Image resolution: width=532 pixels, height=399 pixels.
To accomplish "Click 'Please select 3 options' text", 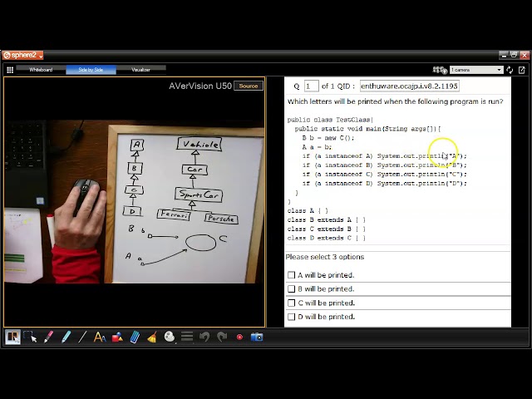I will point(325,257).
